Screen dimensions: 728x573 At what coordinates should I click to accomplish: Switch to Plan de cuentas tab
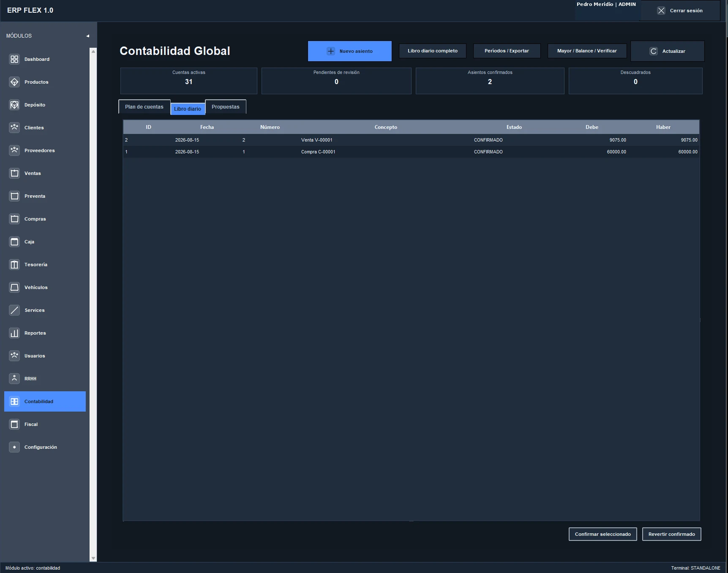tap(144, 107)
